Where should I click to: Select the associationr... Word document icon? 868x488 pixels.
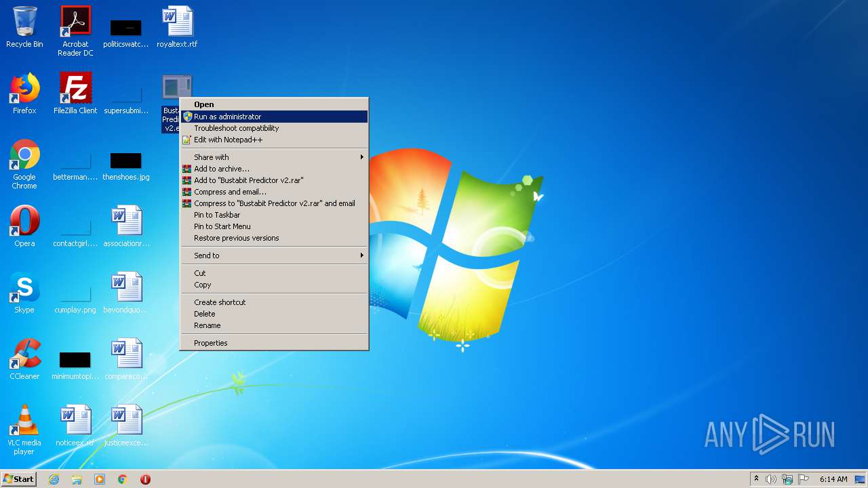coord(126,226)
